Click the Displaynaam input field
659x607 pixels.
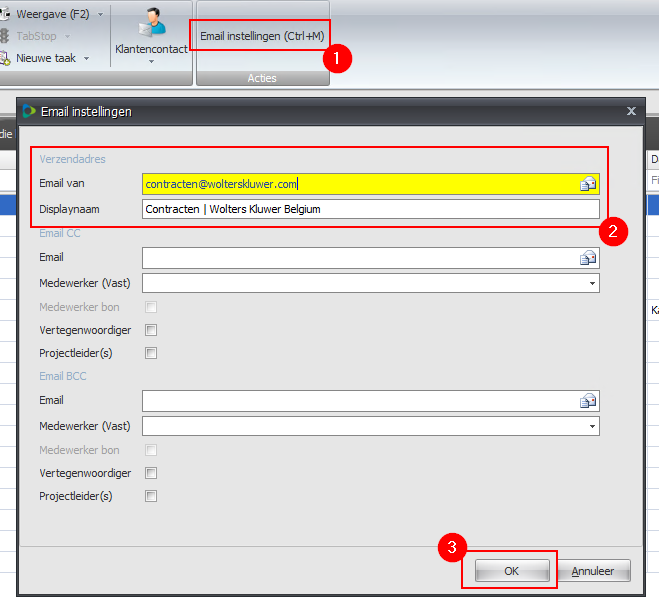coord(371,209)
